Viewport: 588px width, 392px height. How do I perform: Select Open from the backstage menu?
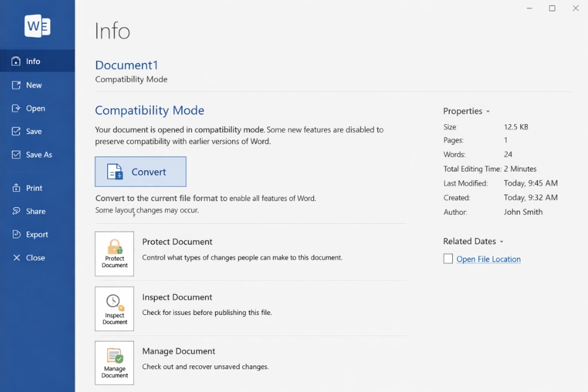pyautogui.click(x=35, y=108)
